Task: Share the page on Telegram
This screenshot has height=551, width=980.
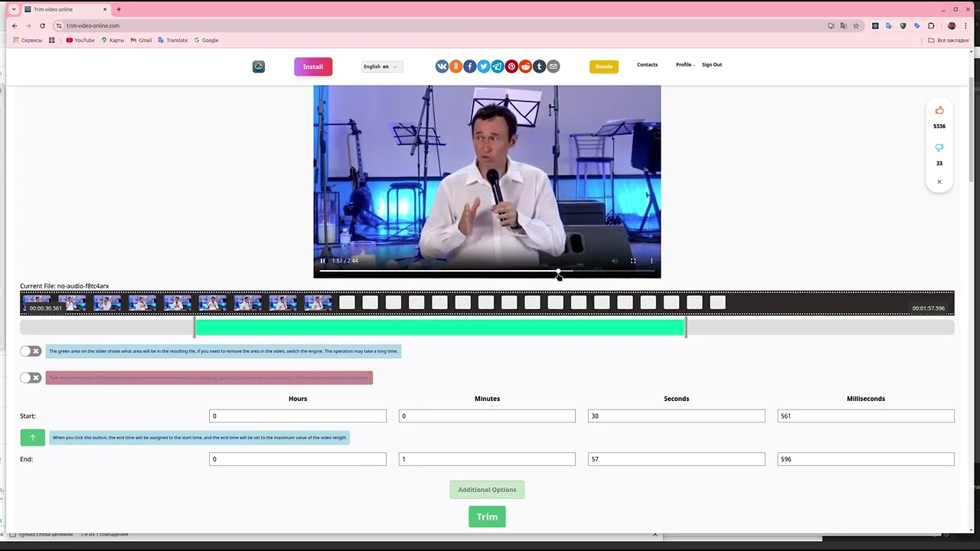Action: point(498,67)
